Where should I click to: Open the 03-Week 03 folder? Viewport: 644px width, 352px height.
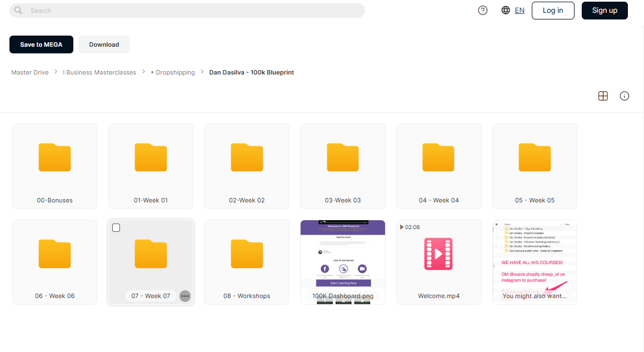[343, 166]
